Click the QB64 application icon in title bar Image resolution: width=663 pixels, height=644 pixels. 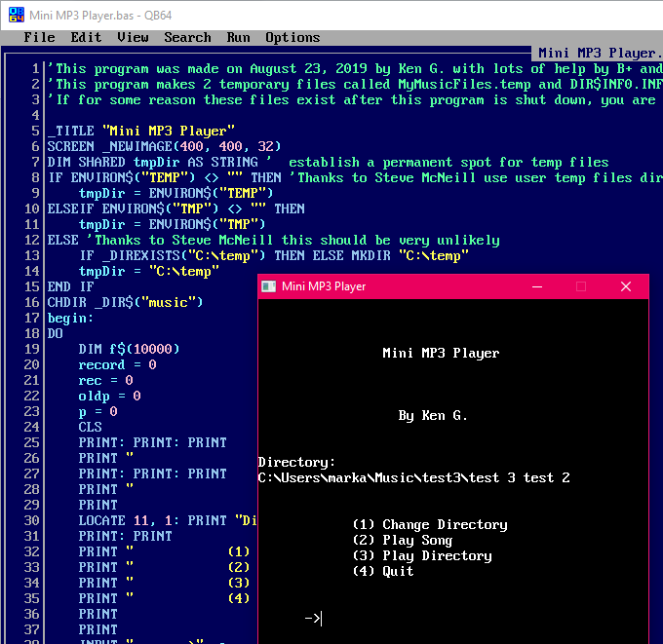point(16,15)
